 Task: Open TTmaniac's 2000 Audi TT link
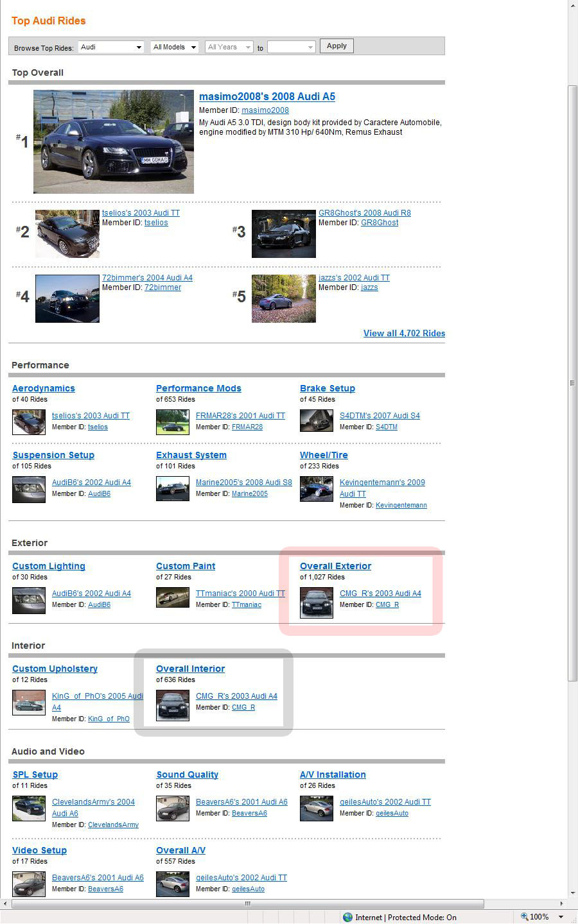click(240, 594)
